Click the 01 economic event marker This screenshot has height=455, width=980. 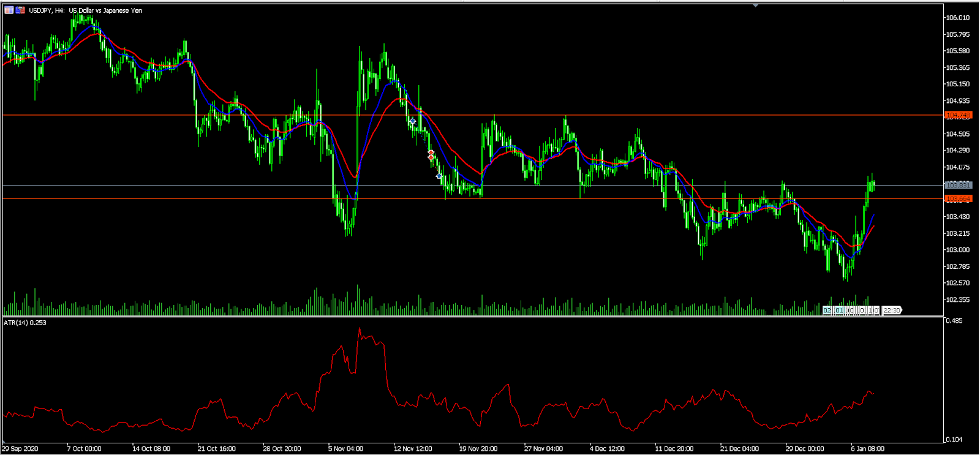pos(839,310)
